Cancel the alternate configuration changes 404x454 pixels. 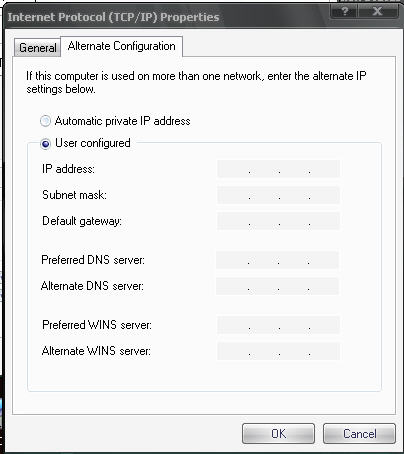pos(359,433)
